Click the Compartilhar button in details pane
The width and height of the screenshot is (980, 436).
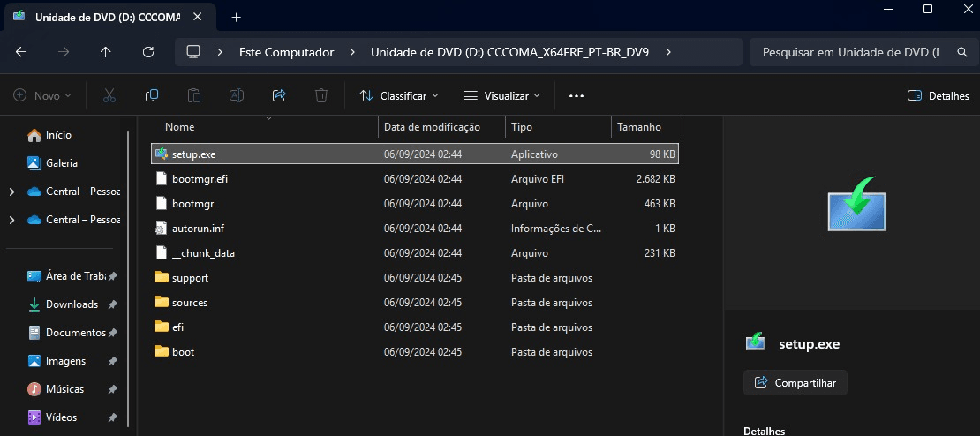(795, 383)
